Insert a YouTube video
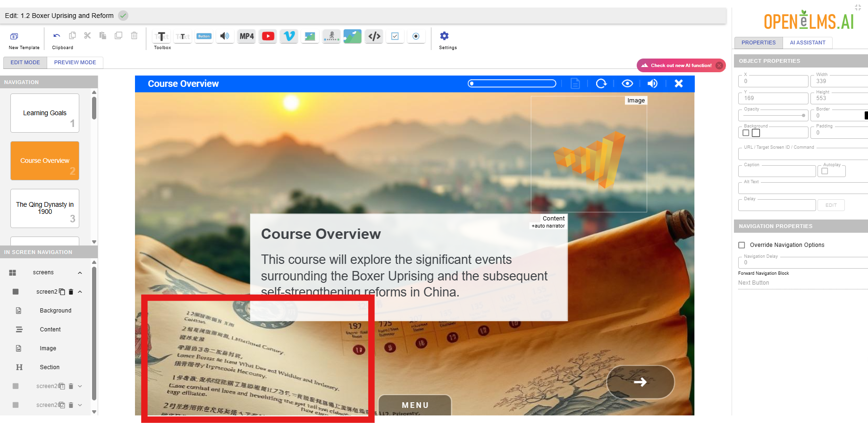The width and height of the screenshot is (868, 423). coord(268,36)
